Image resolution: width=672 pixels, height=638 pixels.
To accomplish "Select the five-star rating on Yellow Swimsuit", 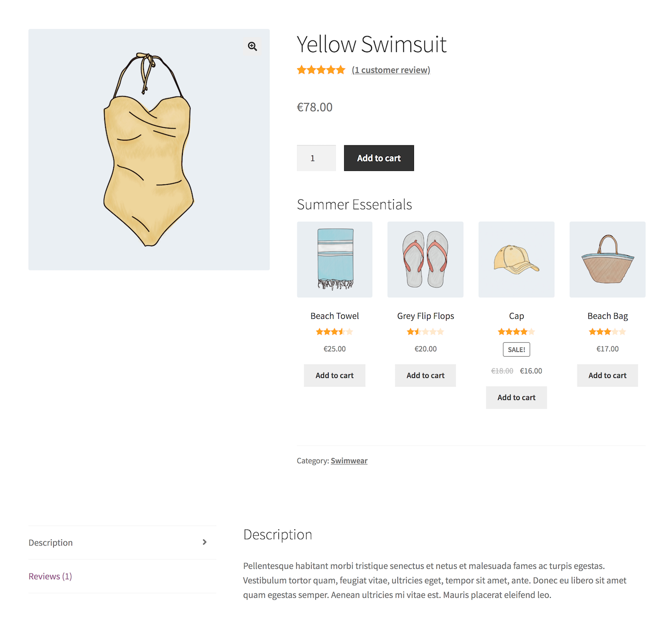I will click(x=321, y=70).
